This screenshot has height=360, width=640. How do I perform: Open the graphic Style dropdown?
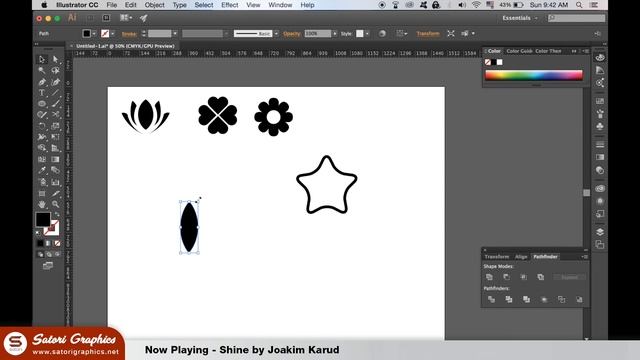[x=367, y=33]
